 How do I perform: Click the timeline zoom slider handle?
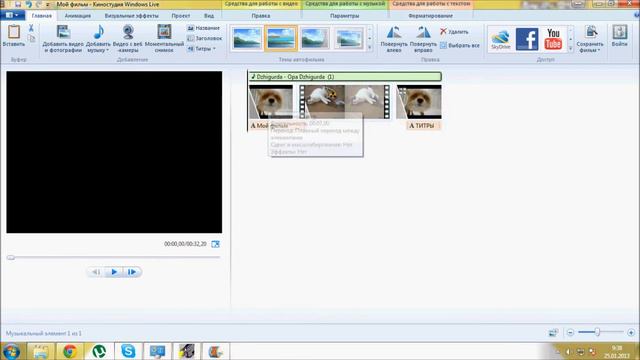click(597, 332)
